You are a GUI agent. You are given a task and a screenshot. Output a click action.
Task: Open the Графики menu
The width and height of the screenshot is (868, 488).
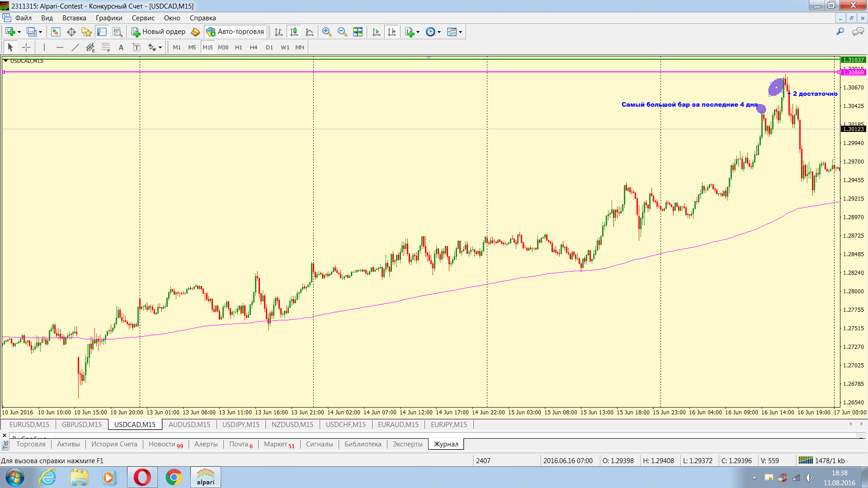click(108, 18)
